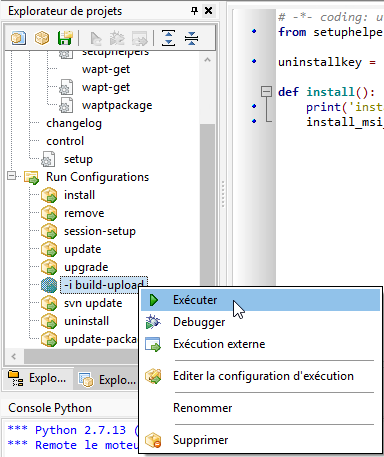The height and width of the screenshot is (457, 384).
Task: Click the new project toolbar icon
Action: 18,38
